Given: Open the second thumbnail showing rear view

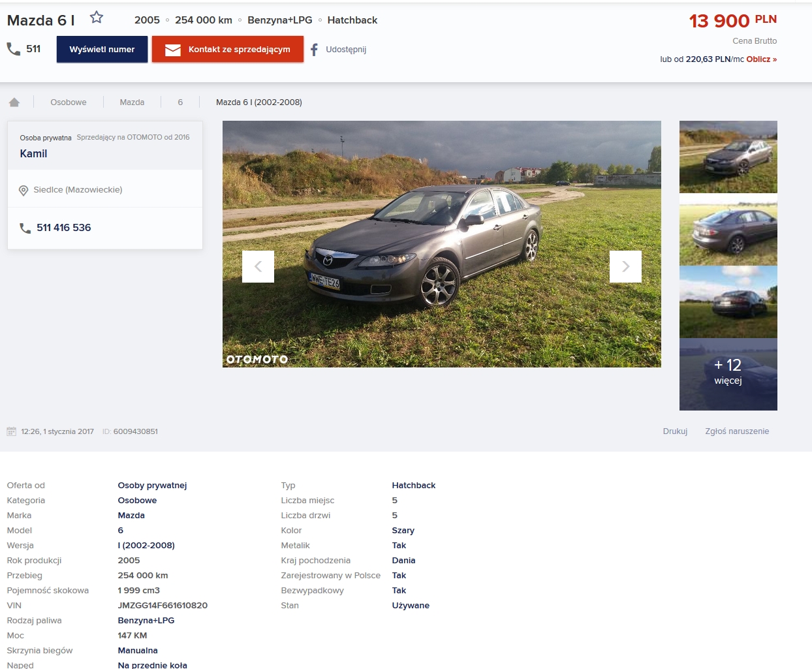Looking at the screenshot, I should pos(728,230).
